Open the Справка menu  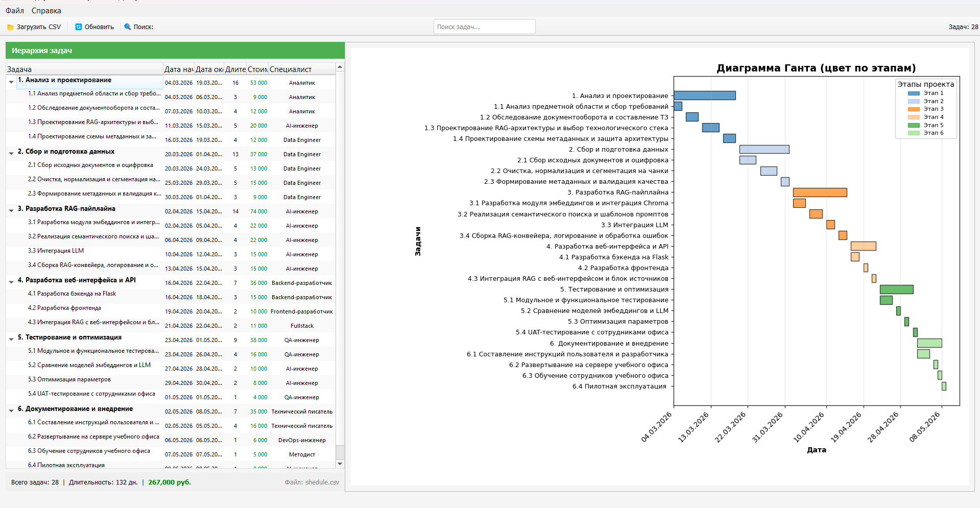46,11
